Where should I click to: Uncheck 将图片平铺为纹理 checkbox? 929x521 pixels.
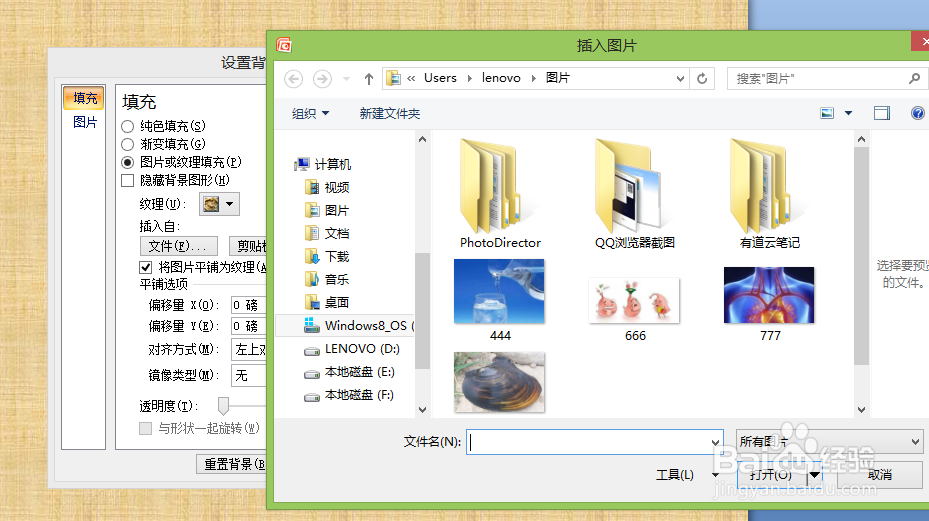[x=146, y=267]
